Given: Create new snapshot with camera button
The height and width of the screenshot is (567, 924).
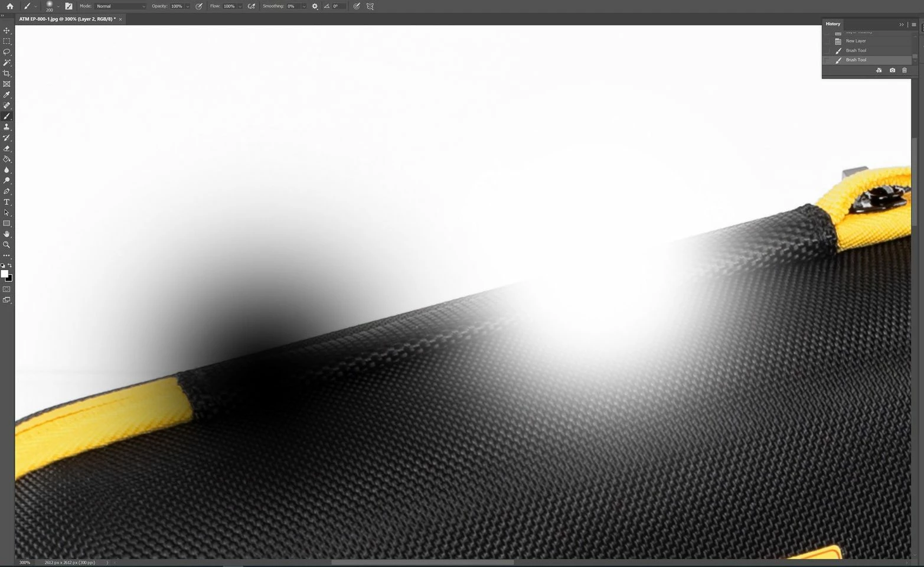Looking at the screenshot, I should [892, 70].
